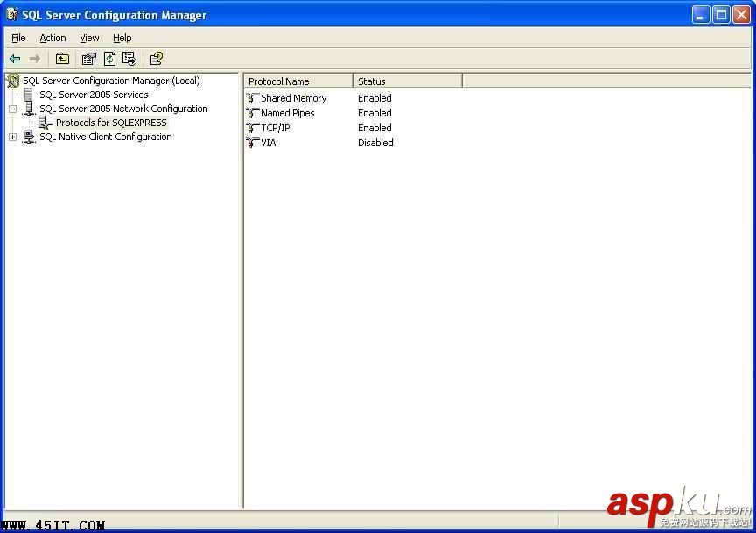This screenshot has width=756, height=533.
Task: Click the SQL Server 2005 Network Configuration icon
Action: click(29, 109)
